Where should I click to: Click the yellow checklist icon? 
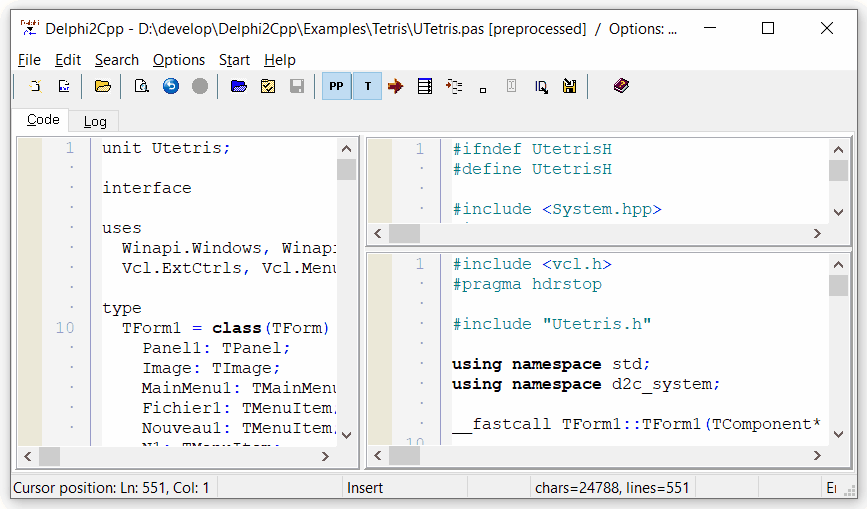point(268,86)
